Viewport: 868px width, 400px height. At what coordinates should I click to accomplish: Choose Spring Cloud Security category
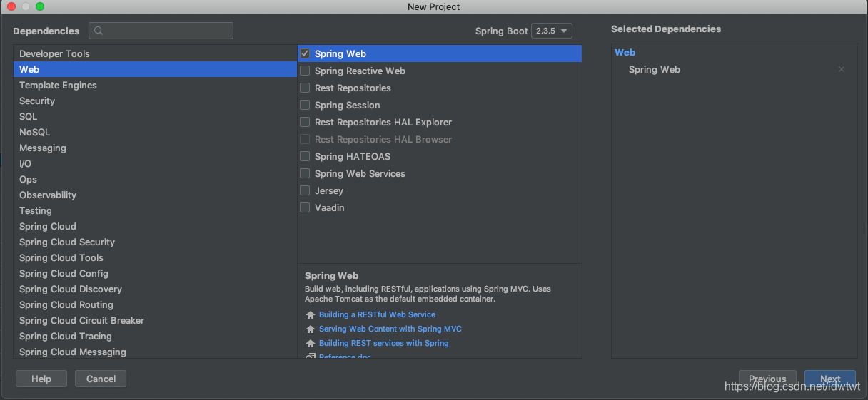pos(155,242)
